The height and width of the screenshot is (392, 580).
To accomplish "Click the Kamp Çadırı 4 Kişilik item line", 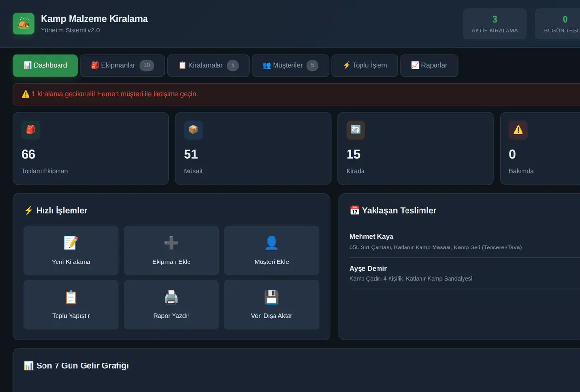I will tap(411, 279).
